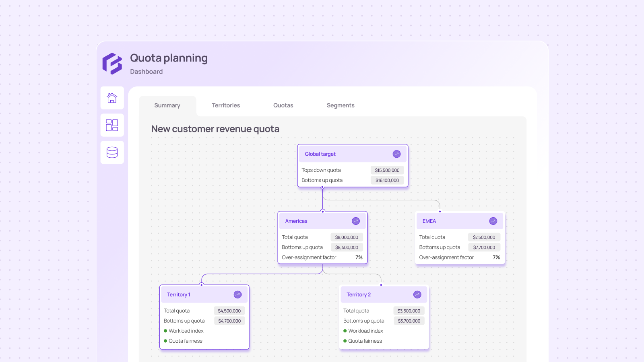Screen dimensions: 644x362
Task: Open the Territories tab
Action: tap(226, 105)
